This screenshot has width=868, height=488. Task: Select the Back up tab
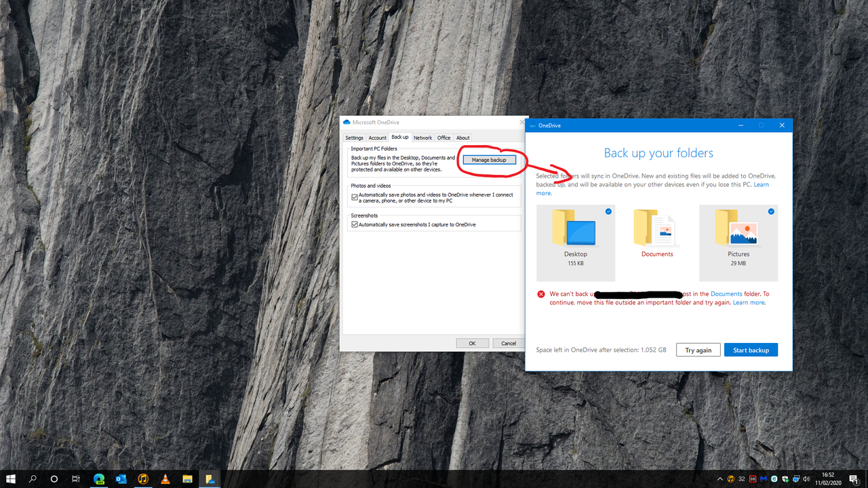[400, 137]
